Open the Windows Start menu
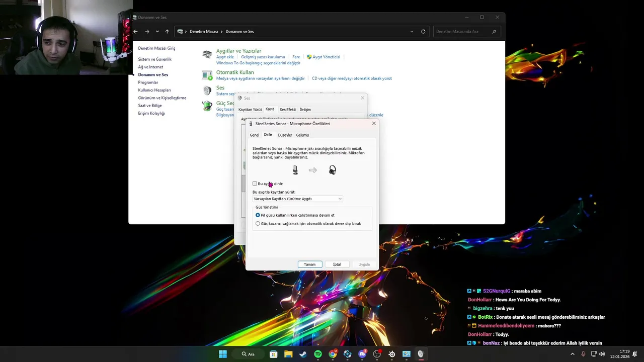The height and width of the screenshot is (362, 644). click(223, 354)
